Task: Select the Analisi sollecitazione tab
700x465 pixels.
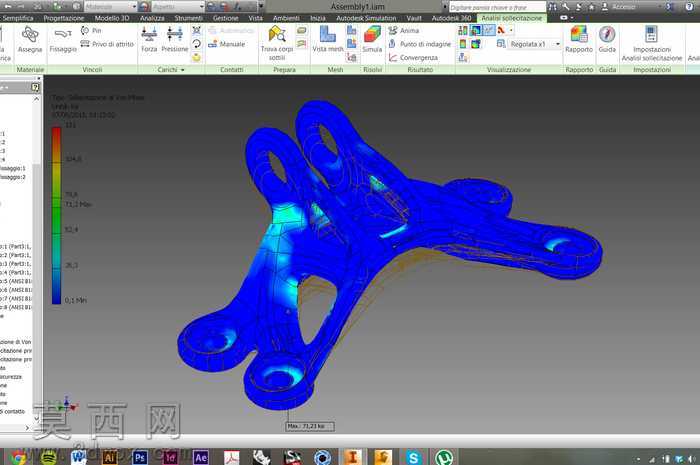Action: pyautogui.click(x=512, y=18)
